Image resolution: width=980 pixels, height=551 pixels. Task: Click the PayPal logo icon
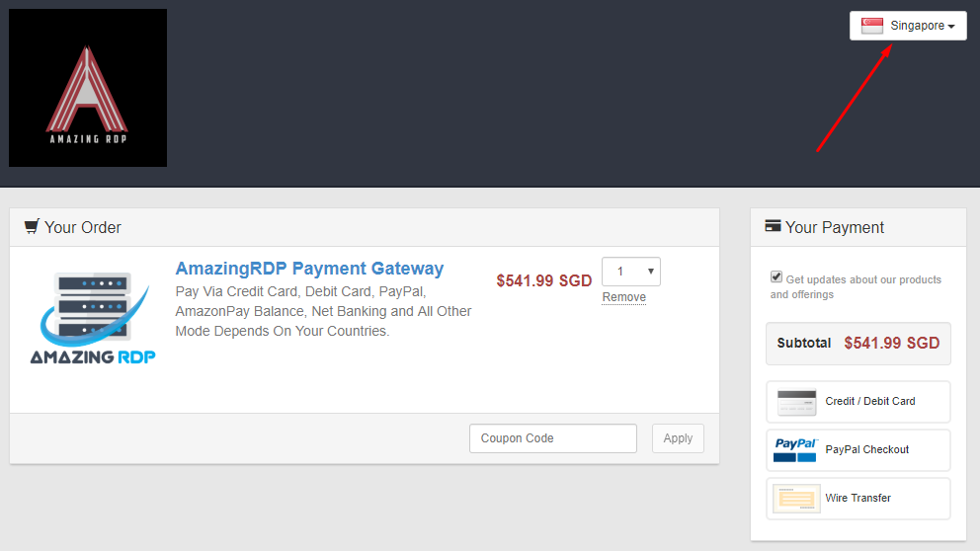point(796,450)
